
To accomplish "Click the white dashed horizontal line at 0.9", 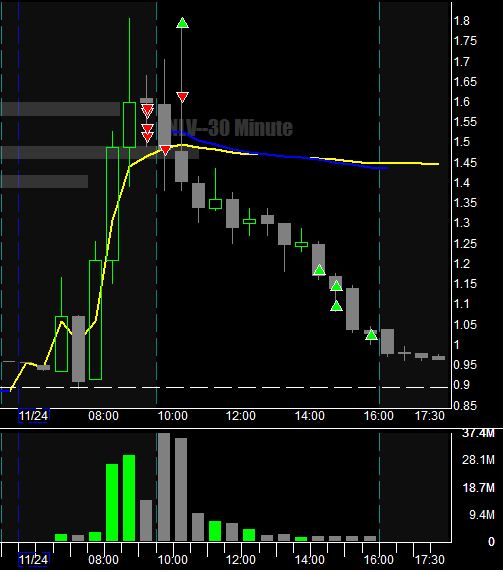I will point(225,387).
